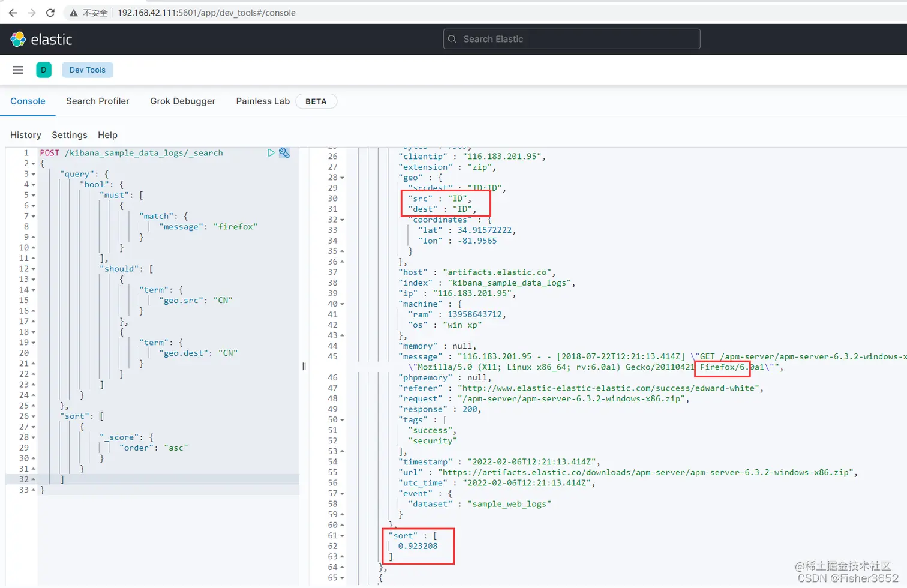907x588 pixels.
Task: Open console Help
Action: pos(108,135)
